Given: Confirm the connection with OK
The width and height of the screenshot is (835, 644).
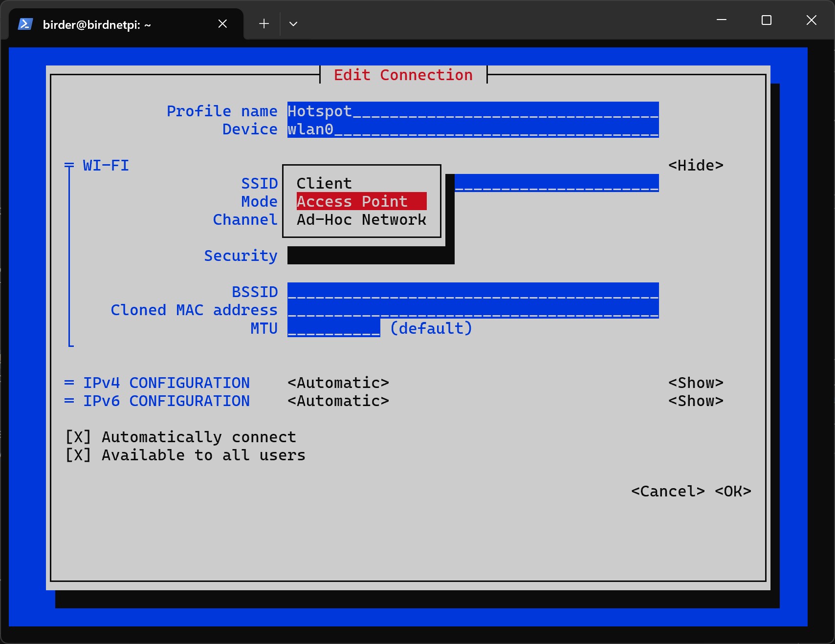Looking at the screenshot, I should pyautogui.click(x=732, y=491).
